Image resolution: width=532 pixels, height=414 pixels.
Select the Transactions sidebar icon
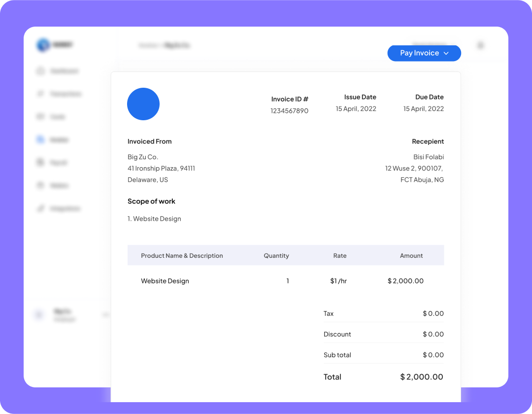point(41,94)
